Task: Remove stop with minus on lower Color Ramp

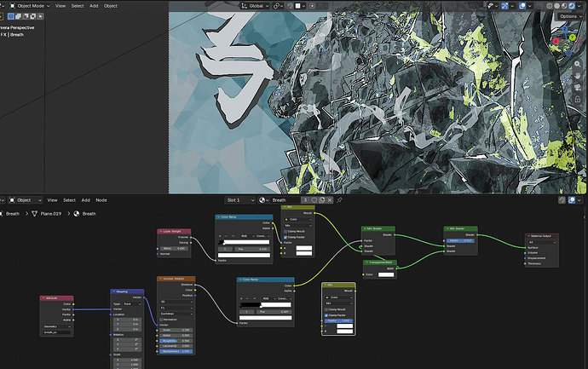Action: pyautogui.click(x=248, y=298)
